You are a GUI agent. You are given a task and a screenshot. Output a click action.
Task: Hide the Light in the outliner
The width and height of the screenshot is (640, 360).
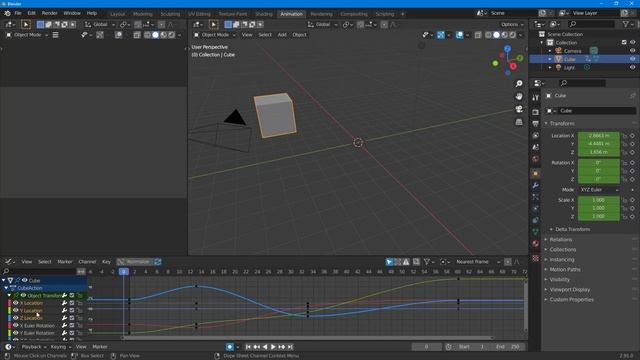tap(632, 67)
